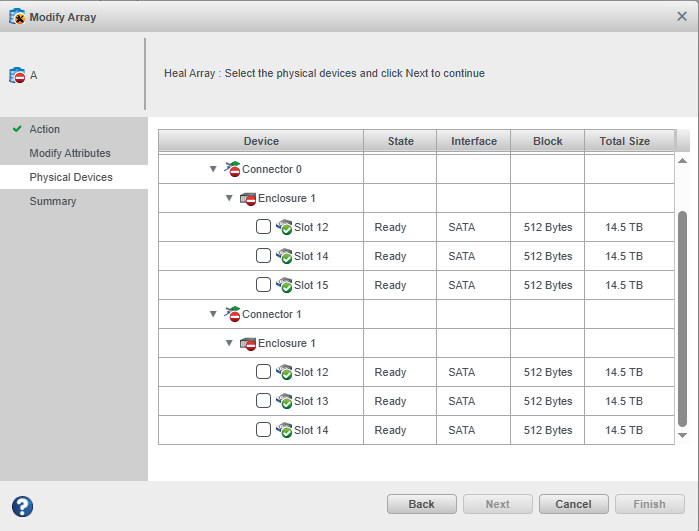Collapse the Connector 0 tree node
Viewport: 699px width, 531px height.
pyautogui.click(x=213, y=169)
